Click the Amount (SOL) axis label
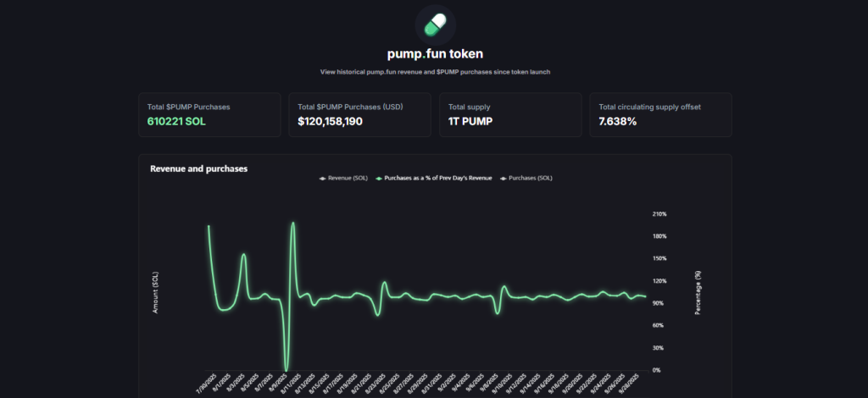This screenshot has height=398, width=868. point(156,293)
